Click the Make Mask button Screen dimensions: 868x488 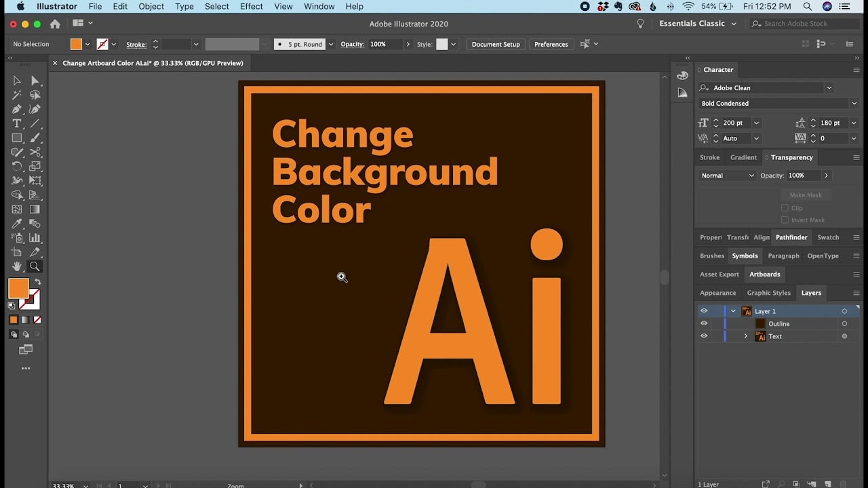806,195
